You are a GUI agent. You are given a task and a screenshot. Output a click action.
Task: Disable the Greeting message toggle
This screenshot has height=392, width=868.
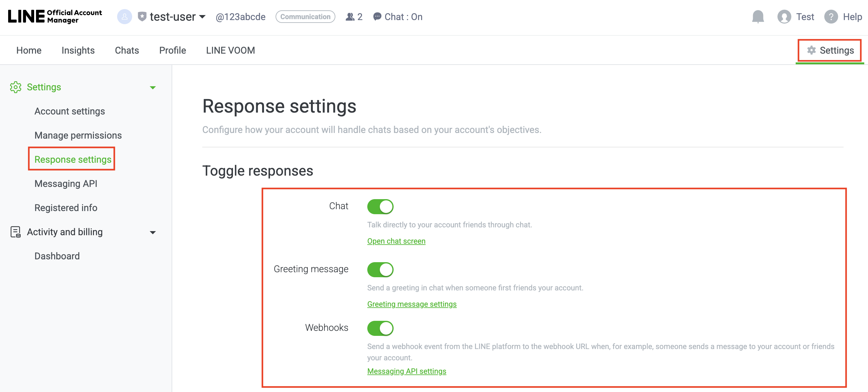tap(380, 270)
